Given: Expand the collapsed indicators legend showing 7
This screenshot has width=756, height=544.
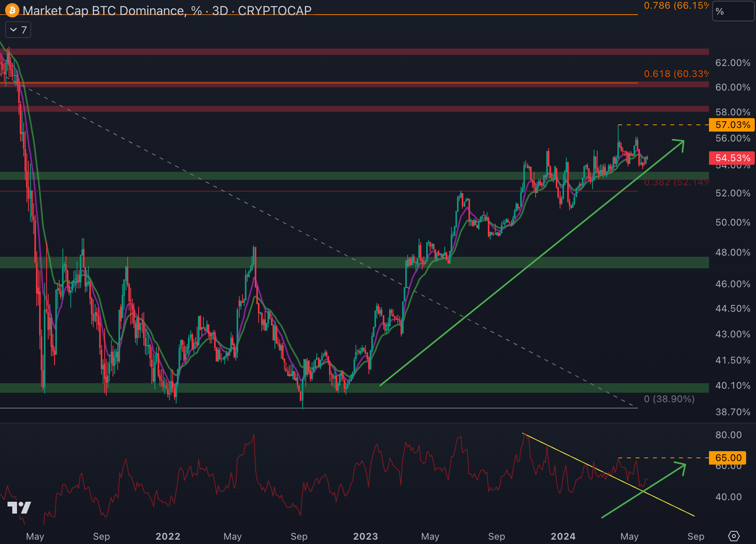Looking at the screenshot, I should [18, 30].
